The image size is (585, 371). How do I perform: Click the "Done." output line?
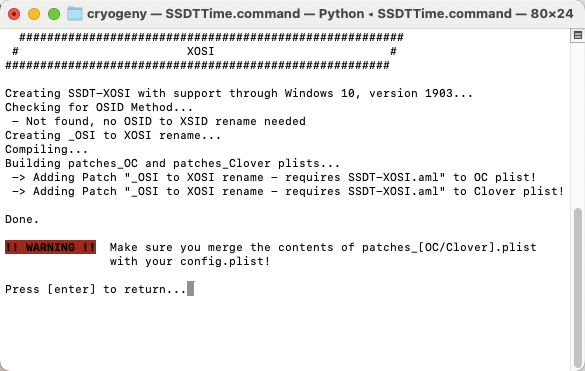click(x=22, y=219)
